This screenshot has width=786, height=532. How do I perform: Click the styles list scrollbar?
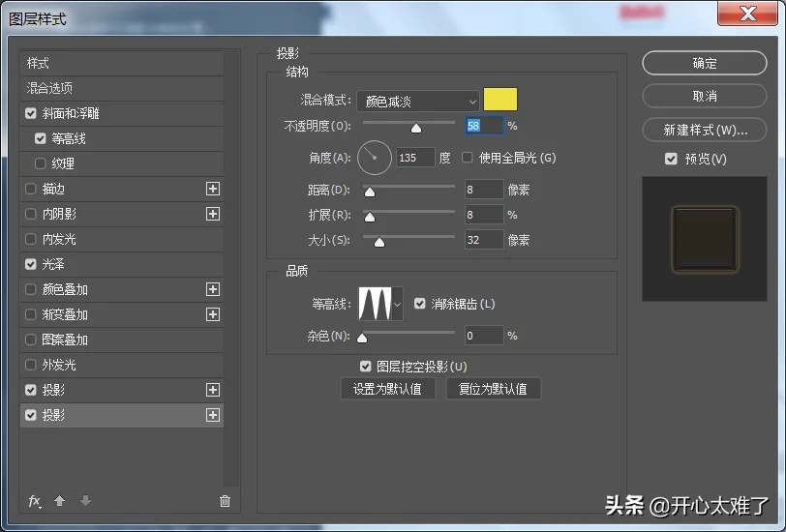tap(231, 268)
